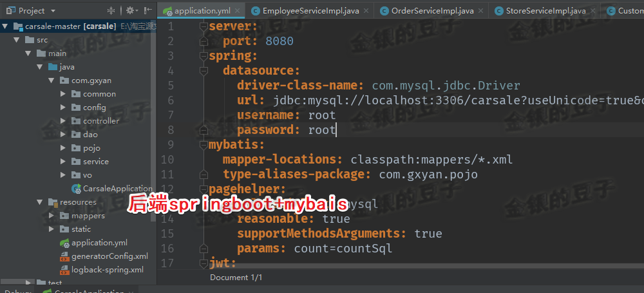Close the OrderServiceImpl.java tab
644x293 pixels.
[480, 11]
